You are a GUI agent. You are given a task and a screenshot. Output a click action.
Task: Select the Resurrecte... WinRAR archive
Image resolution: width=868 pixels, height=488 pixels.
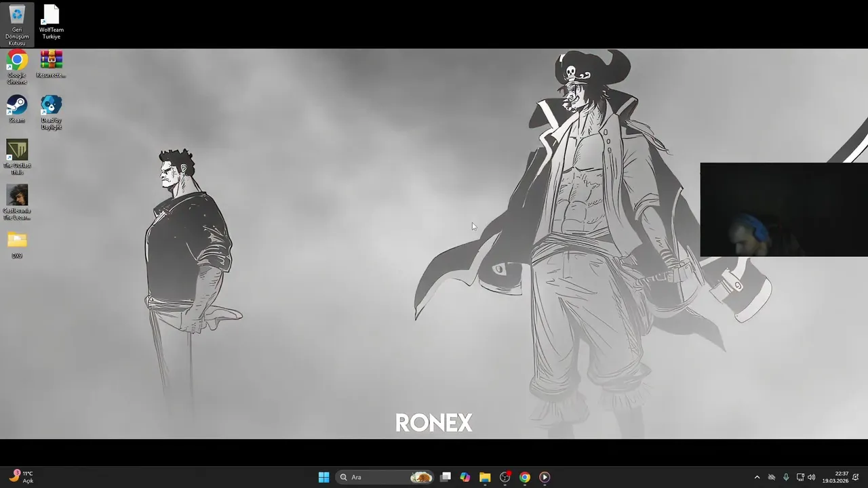coord(52,64)
